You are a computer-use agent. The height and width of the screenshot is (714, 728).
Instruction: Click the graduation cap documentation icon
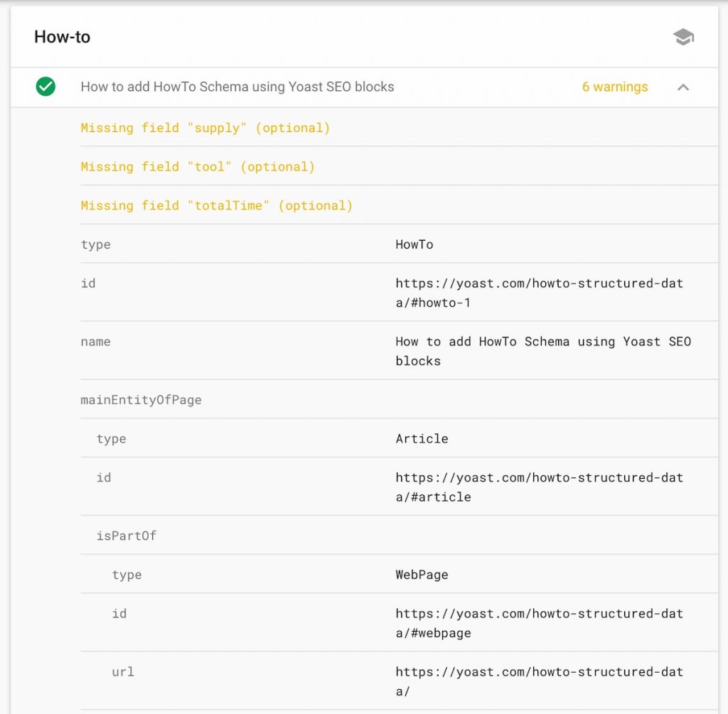pos(683,38)
